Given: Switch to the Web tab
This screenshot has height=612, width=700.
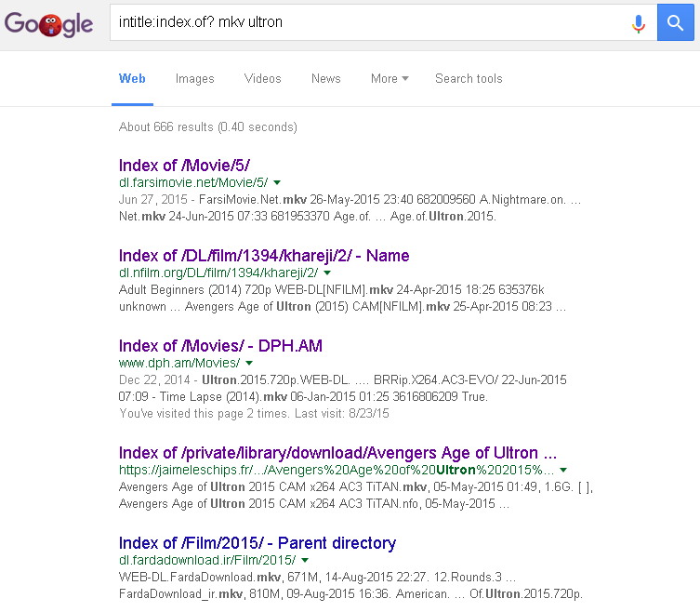Looking at the screenshot, I should (132, 79).
